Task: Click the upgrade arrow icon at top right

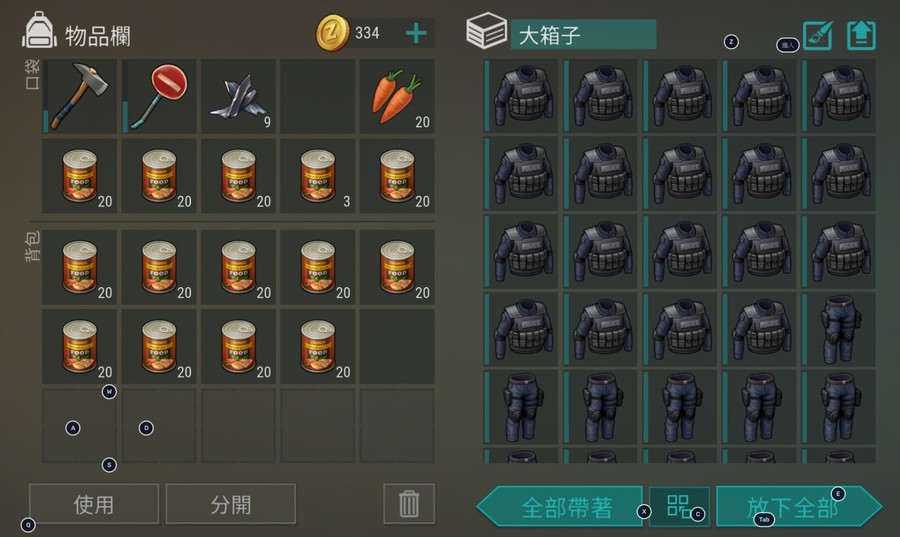Action: coord(862,36)
